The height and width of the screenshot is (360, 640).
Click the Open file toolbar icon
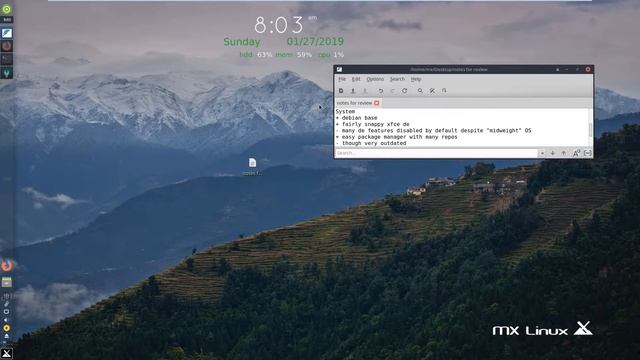[353, 91]
